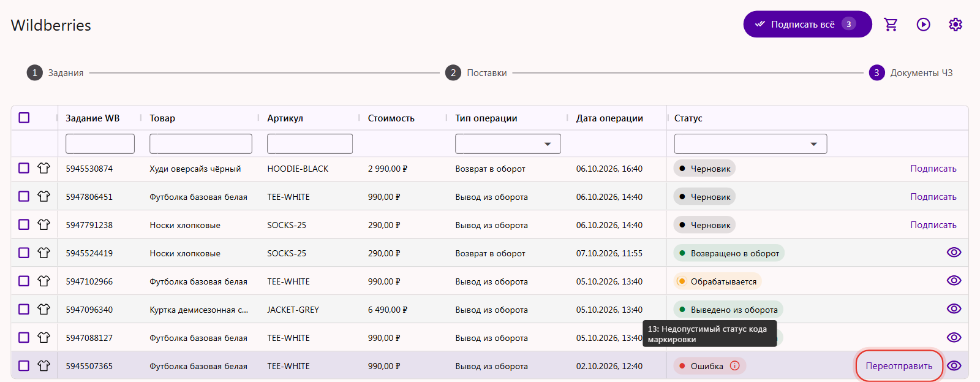Toggle the select-all checkbox in table header
This screenshot has width=980, height=382.
tap(24, 118)
